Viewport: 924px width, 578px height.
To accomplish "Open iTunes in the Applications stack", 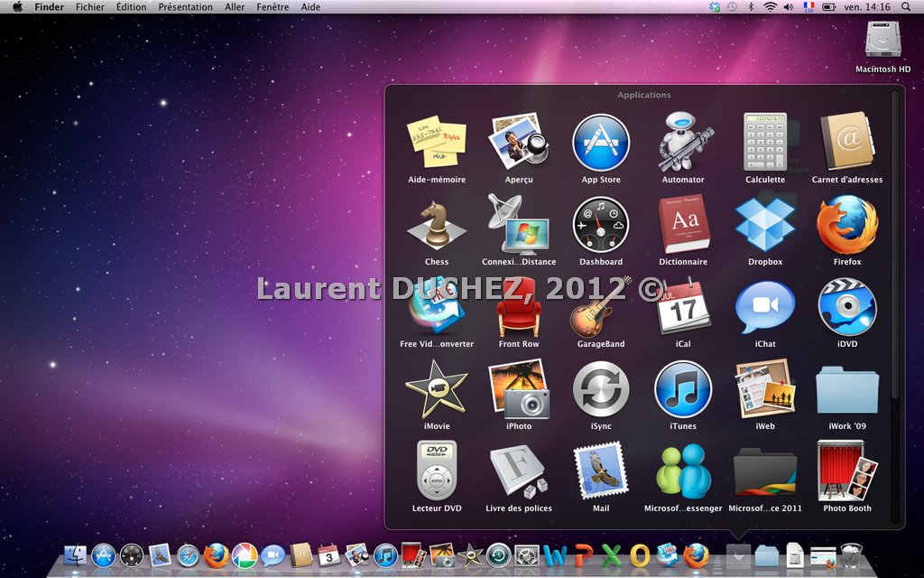I will [683, 390].
